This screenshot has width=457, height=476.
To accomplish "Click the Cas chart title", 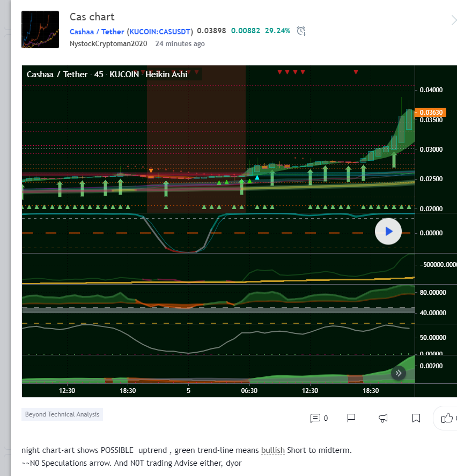I will [x=92, y=17].
